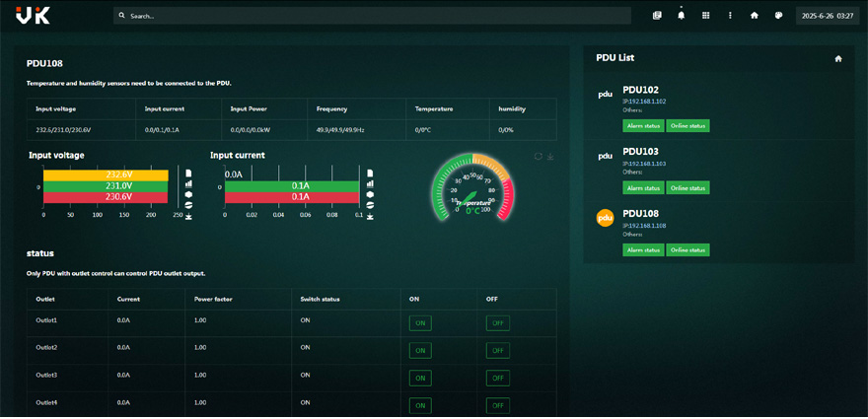Image resolution: width=868 pixels, height=419 pixels.
Task: Open the apps grid icon in header
Action: 705,16
